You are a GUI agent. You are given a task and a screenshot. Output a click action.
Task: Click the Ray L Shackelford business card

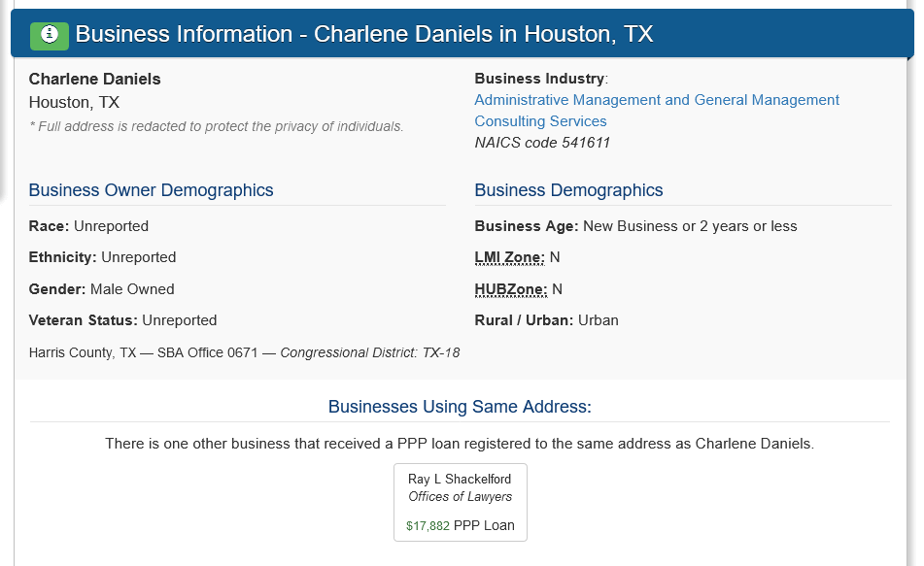click(x=460, y=502)
